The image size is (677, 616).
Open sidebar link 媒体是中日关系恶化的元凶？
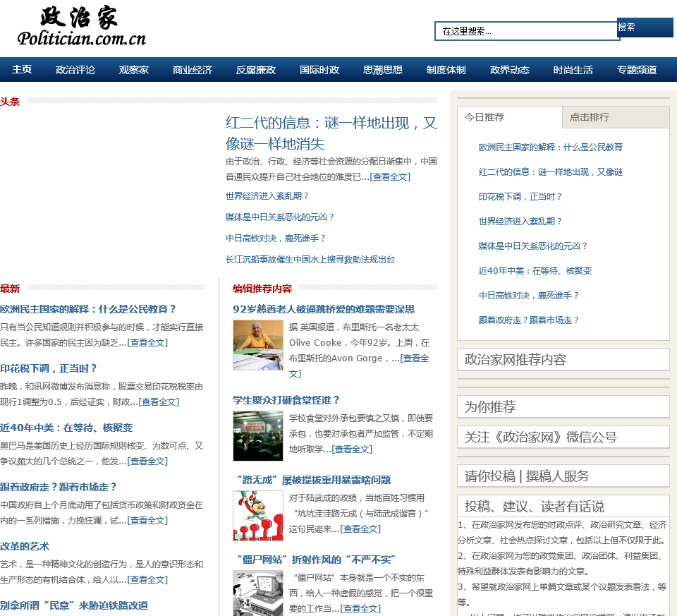[x=533, y=246]
